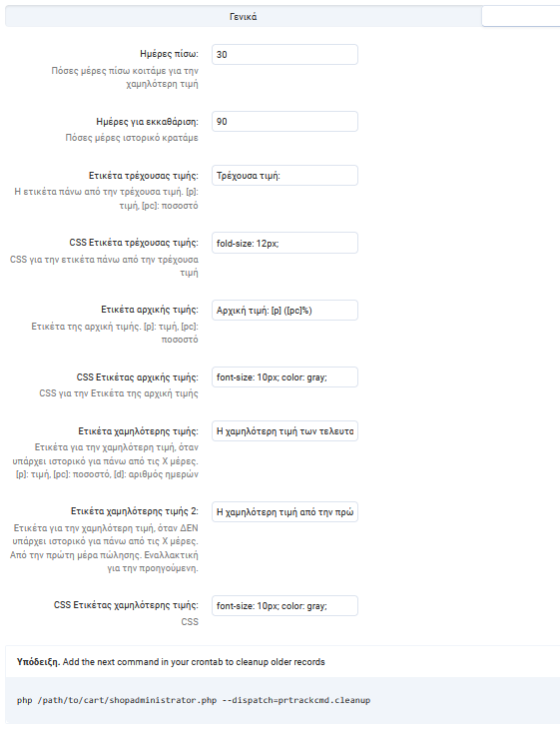This screenshot has height=749, width=560.
Task: Click the Υπόδειξη hint about crontab
Action: [x=171, y=662]
